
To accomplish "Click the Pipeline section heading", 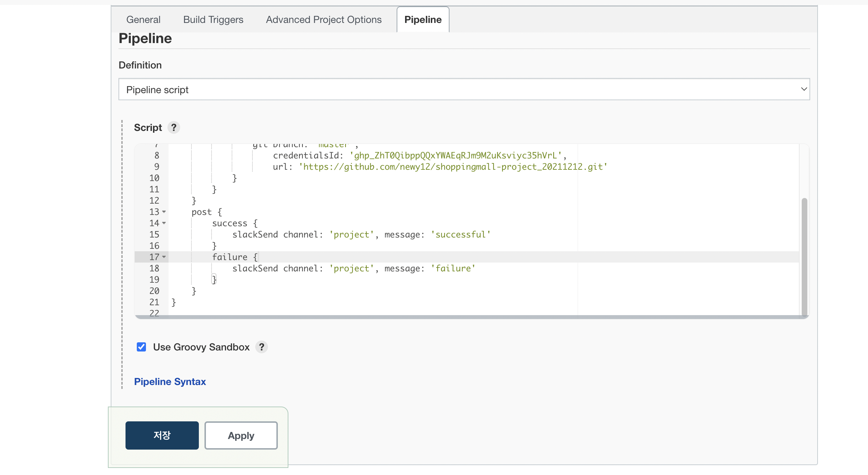I will [x=145, y=38].
